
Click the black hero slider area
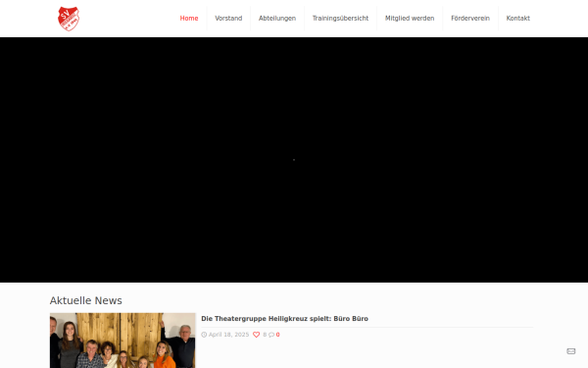click(x=294, y=160)
